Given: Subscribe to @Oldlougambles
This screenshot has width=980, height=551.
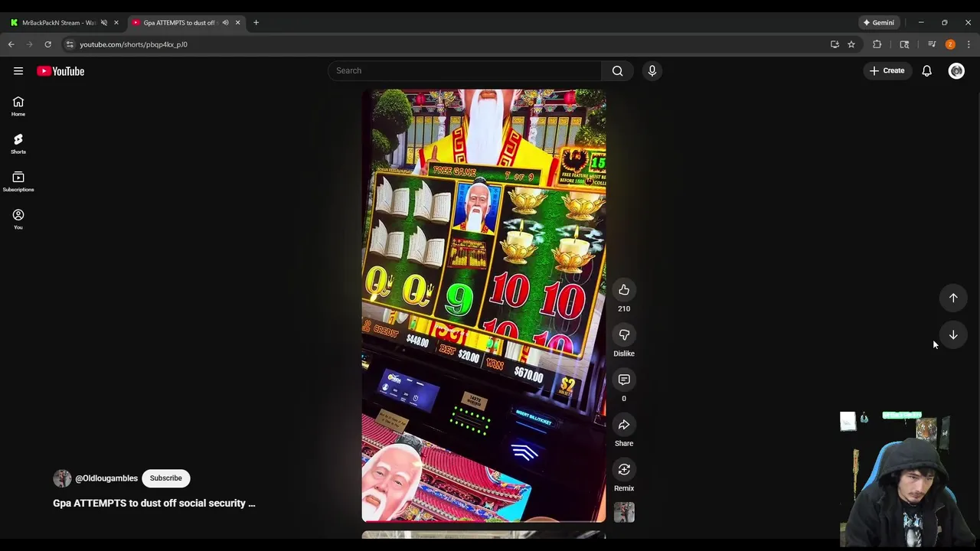Looking at the screenshot, I should click(x=166, y=478).
